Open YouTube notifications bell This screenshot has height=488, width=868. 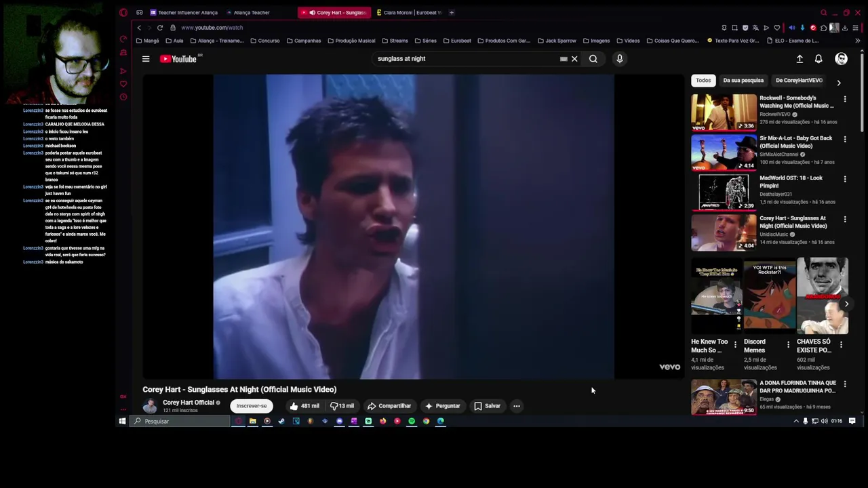(818, 59)
